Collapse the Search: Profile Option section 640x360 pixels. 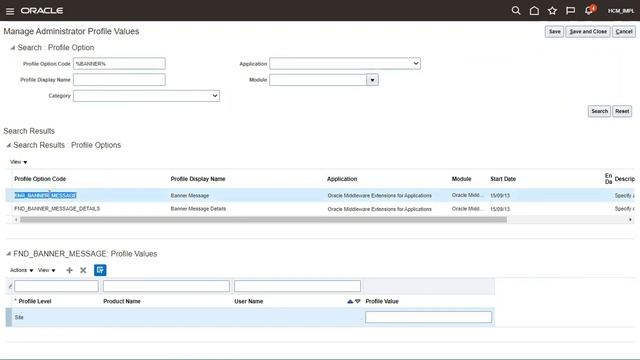tap(13, 48)
